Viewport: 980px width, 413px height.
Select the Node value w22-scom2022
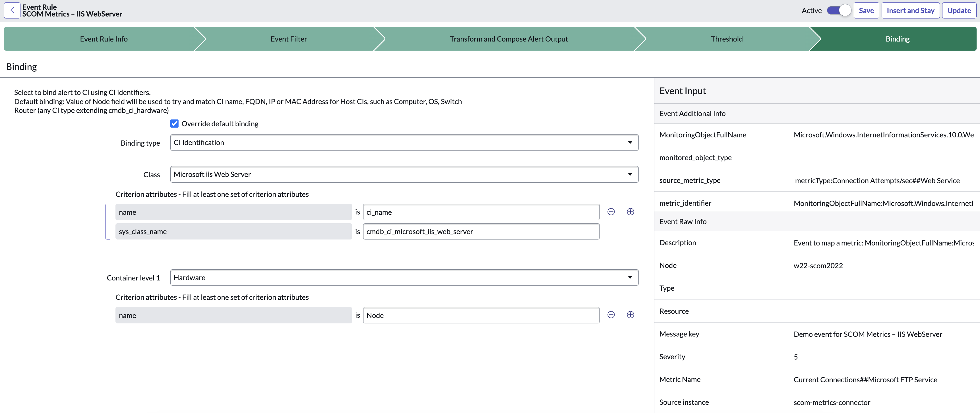pyautogui.click(x=818, y=265)
